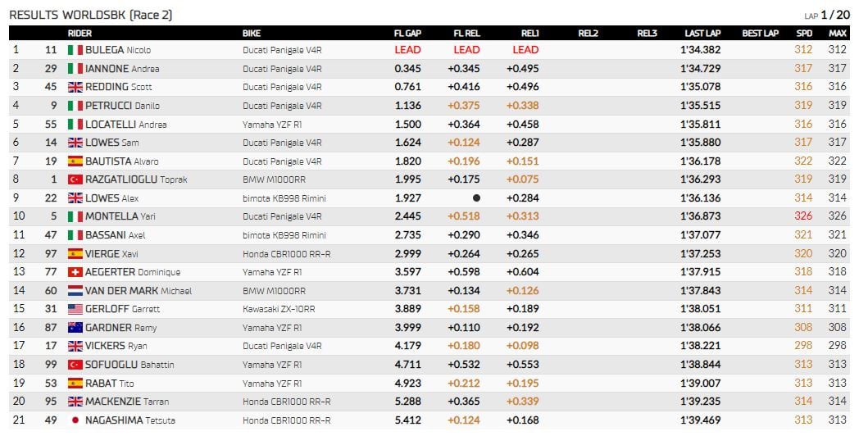Viewport: 868px width, 445px height.
Task: Select the BIKE column header
Action: pos(252,34)
